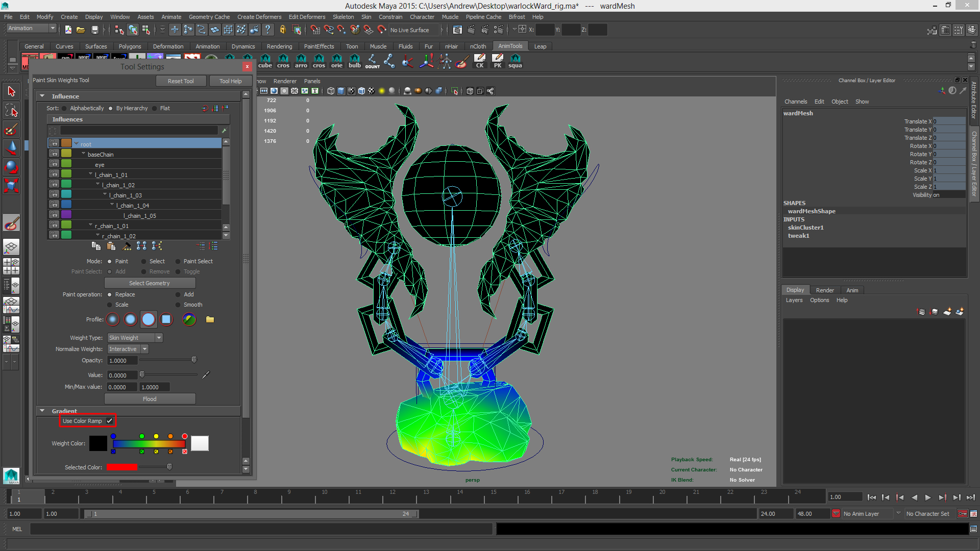Screen dimensions: 980x551
Task: Open the Skin menu
Action: [x=366, y=17]
